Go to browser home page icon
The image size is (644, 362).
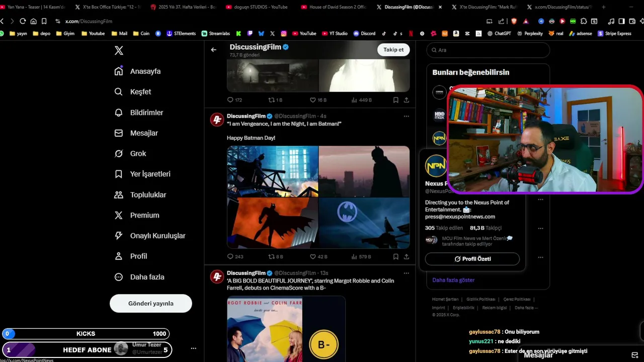(x=33, y=21)
